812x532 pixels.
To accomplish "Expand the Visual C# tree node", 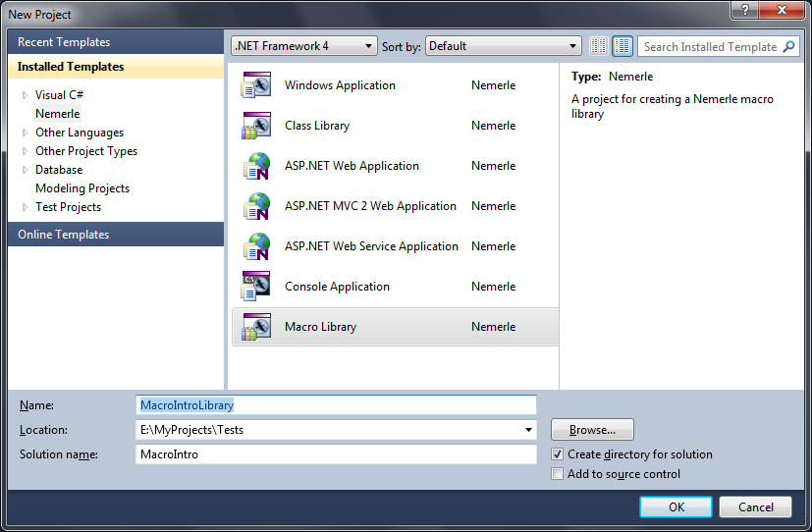I will [26, 95].
